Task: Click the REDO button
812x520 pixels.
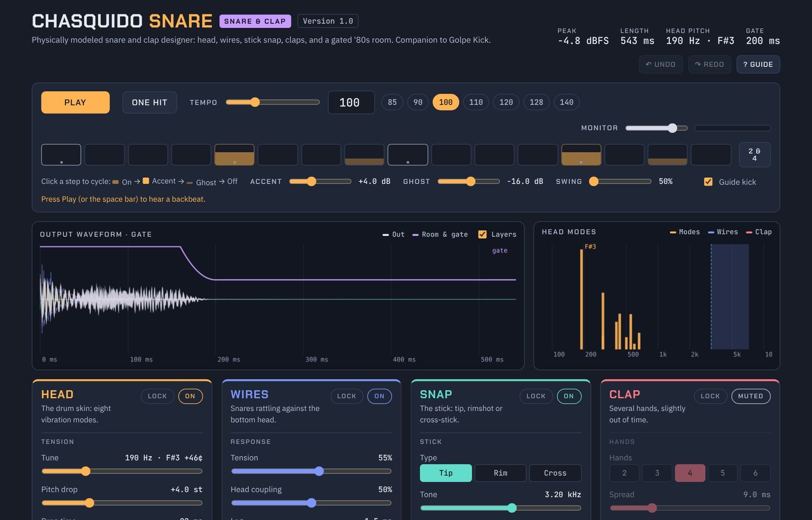Action: (709, 64)
